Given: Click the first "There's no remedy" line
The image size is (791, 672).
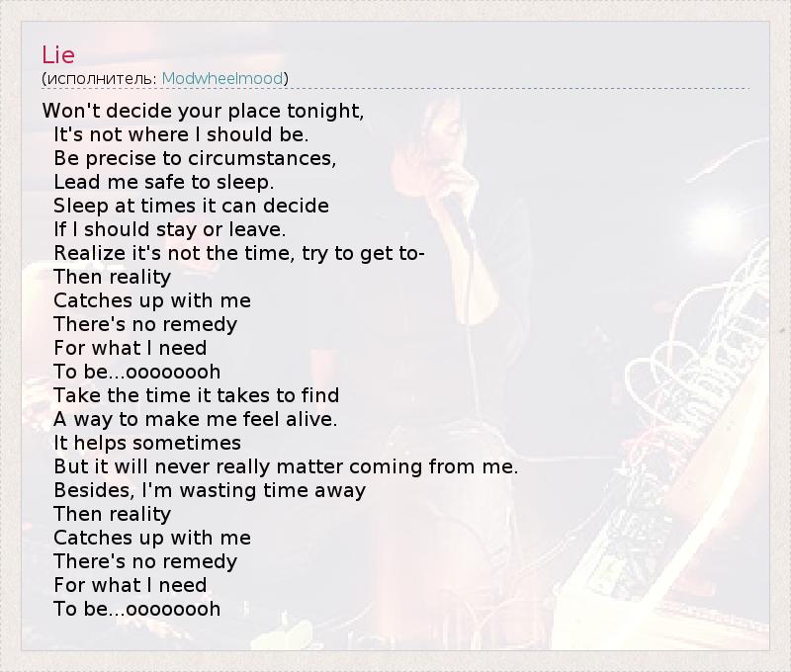Looking at the screenshot, I should [x=145, y=324].
